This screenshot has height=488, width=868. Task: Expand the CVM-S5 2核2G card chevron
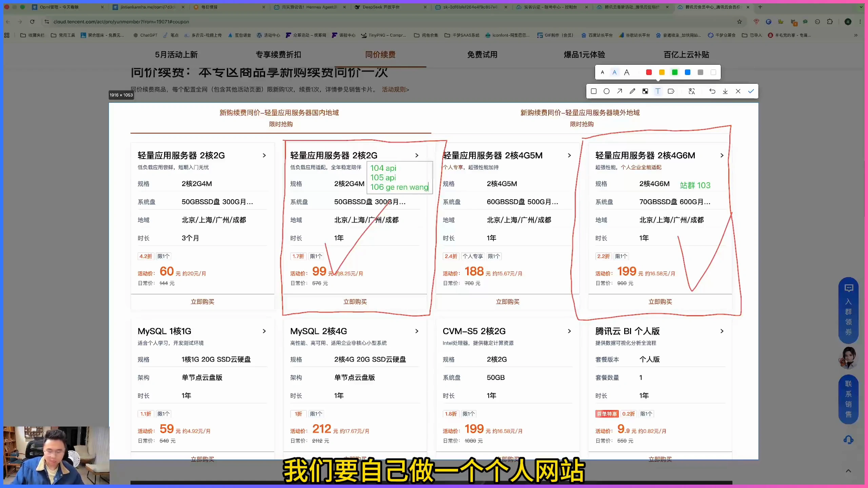tap(569, 331)
